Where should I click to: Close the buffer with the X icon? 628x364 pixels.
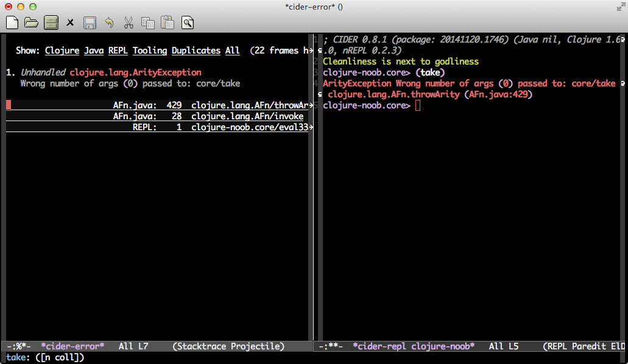pos(70,23)
